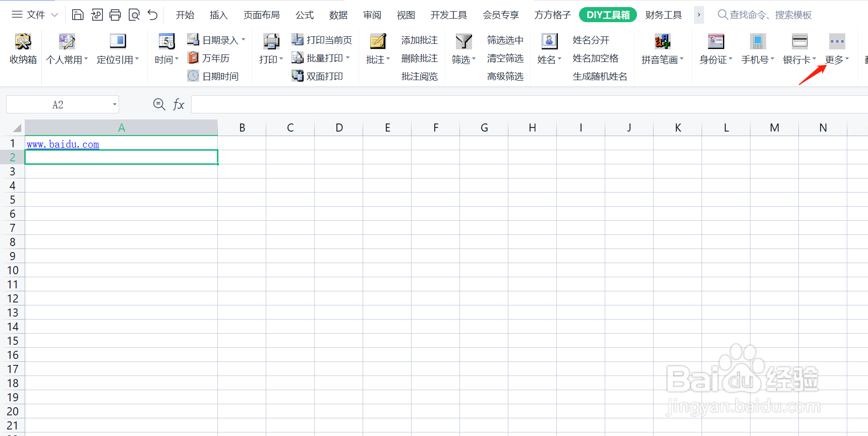Click 高级筛选 button

(505, 76)
